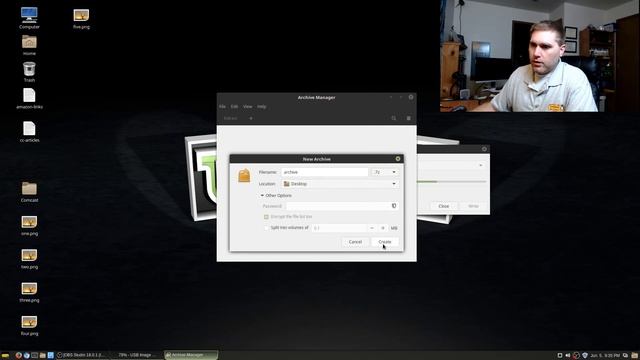Viewport: 640px width, 360px height.
Task: Select the two.png image icon
Action: tap(29, 259)
